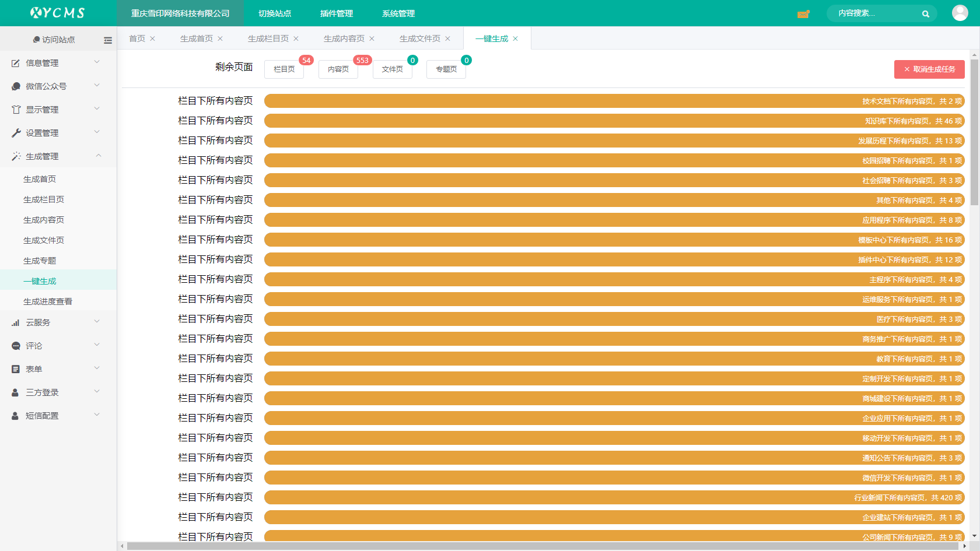Viewport: 980px width, 551px height.
Task: Click the 内容页 remaining pages button
Action: (338, 69)
